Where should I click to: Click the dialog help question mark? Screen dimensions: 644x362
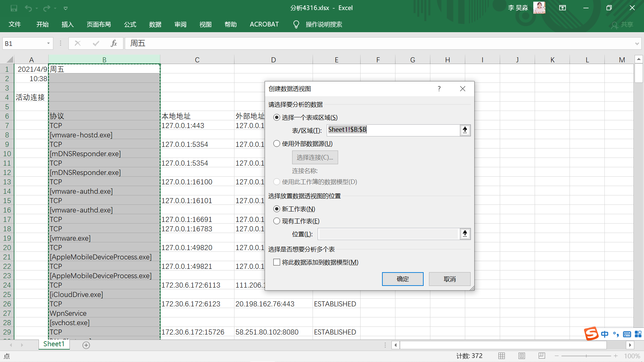(x=439, y=89)
